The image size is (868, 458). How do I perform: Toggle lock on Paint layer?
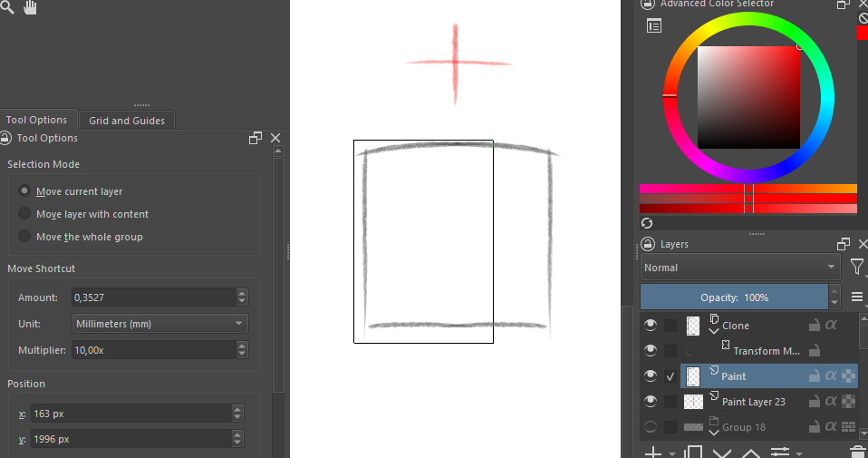pos(815,376)
